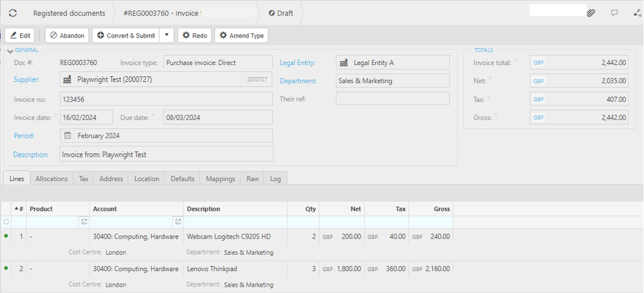This screenshot has height=293, width=644.
Task: Click the building icon beside Legal Entity A
Action: 343,63
